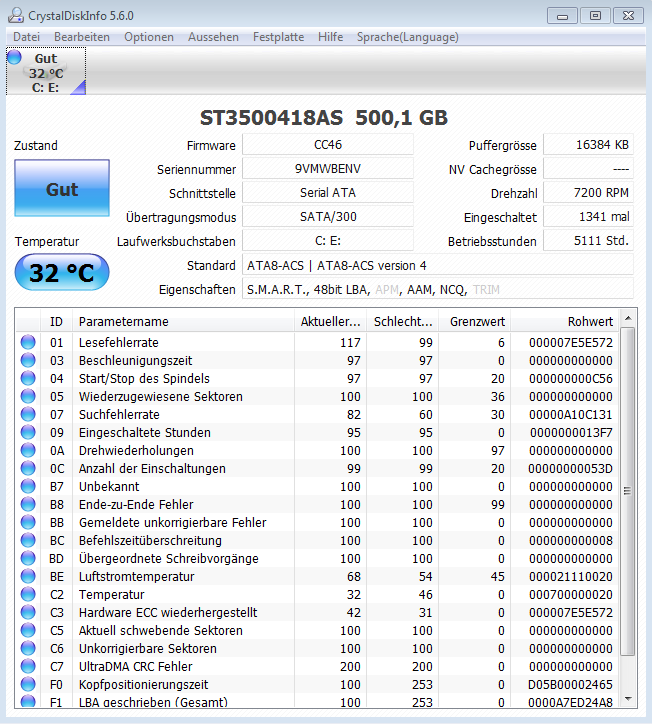Click the drive title ST3500418AS 500,1 GB

pos(324,118)
